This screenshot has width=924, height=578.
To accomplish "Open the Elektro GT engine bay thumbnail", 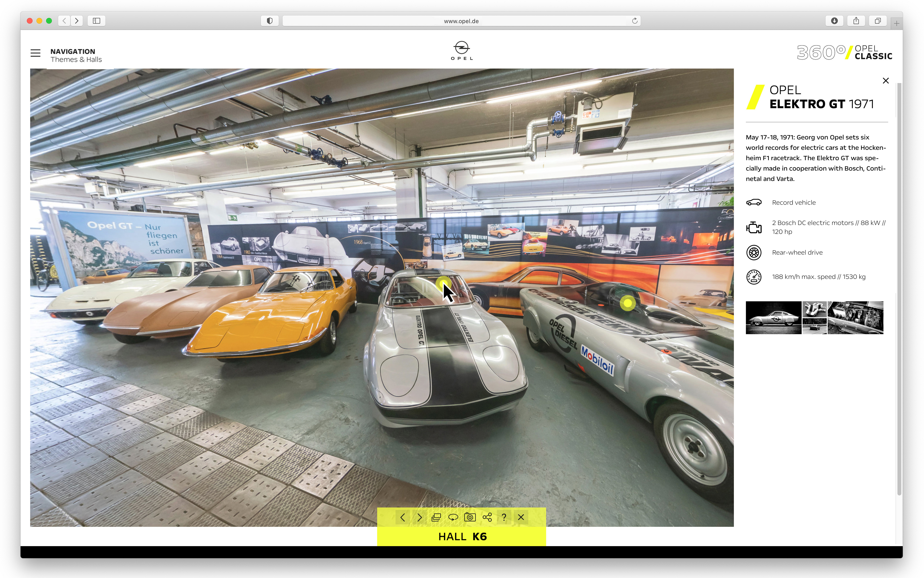I will tap(855, 318).
